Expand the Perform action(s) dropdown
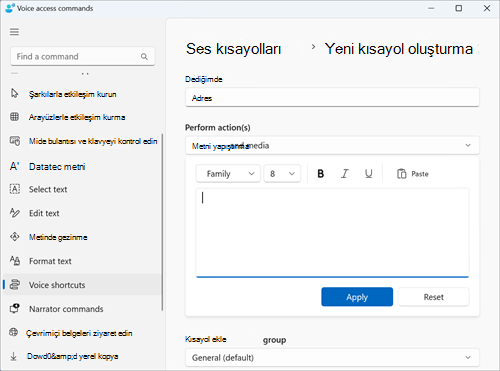Image resolution: width=500 pixels, height=371 pixels. point(332,145)
